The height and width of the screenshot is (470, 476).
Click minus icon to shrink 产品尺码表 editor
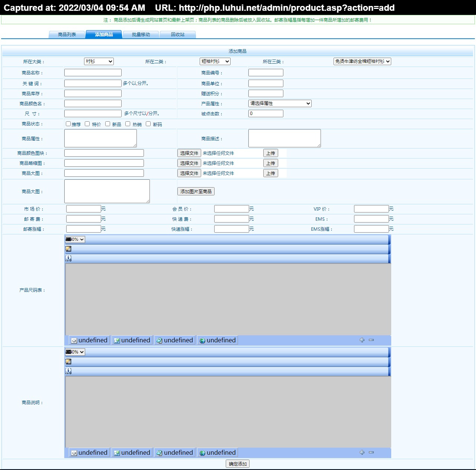371,340
